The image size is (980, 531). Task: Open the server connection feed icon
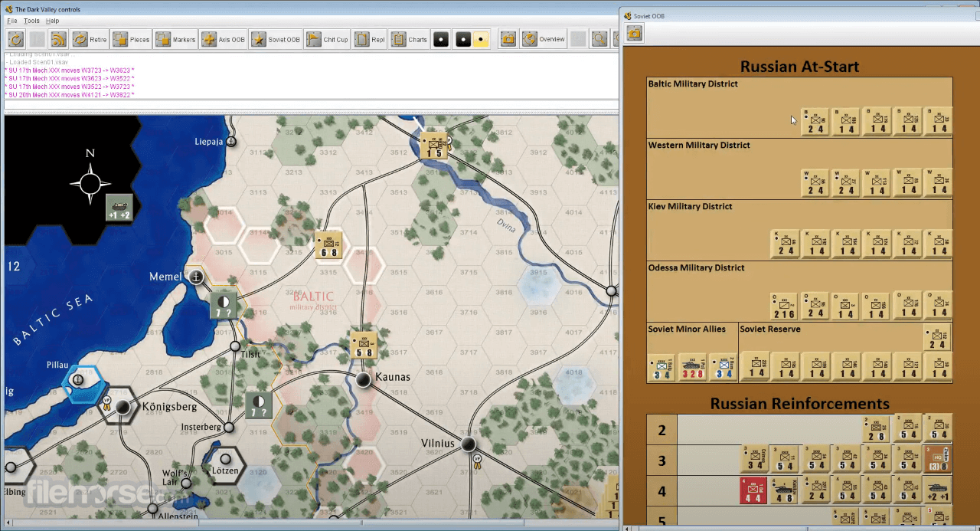[59, 39]
